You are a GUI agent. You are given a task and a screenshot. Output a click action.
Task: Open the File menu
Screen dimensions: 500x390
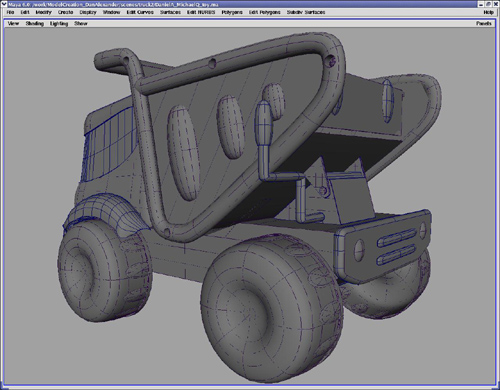coord(10,12)
